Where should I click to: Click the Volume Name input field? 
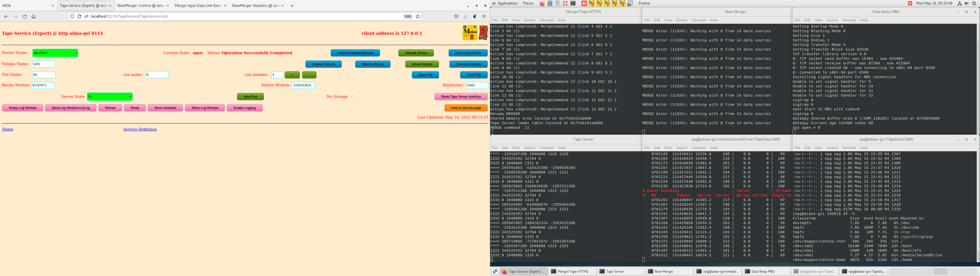[44, 64]
